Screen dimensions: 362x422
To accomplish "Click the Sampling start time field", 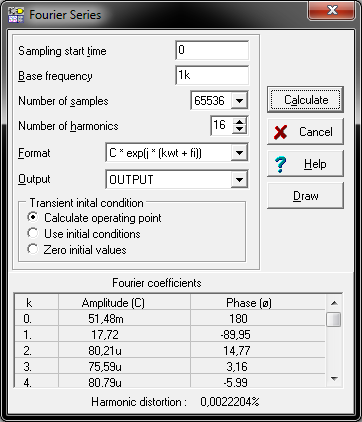I will [212, 50].
